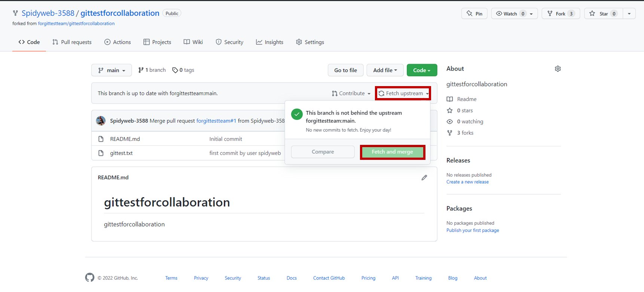Screen dimensions: 644x292
Task: Open the Insights tab
Action: (269, 42)
